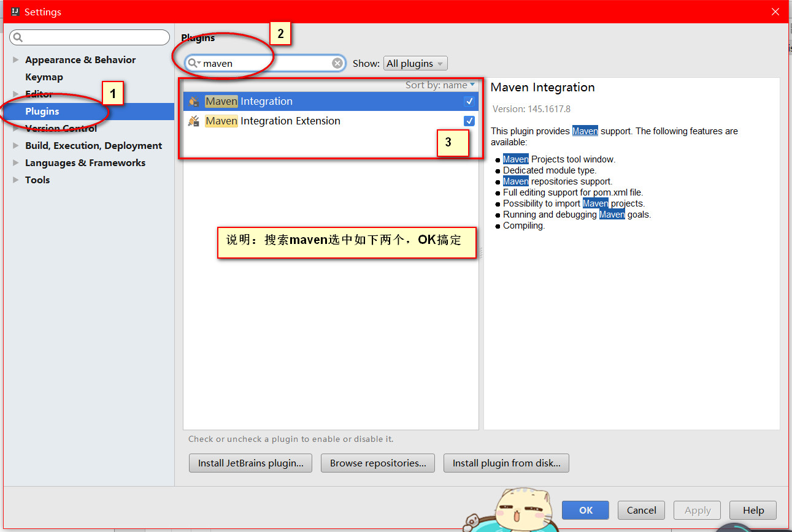The width and height of the screenshot is (792, 532).
Task: Expand the Tools node arrow
Action: (x=16, y=180)
